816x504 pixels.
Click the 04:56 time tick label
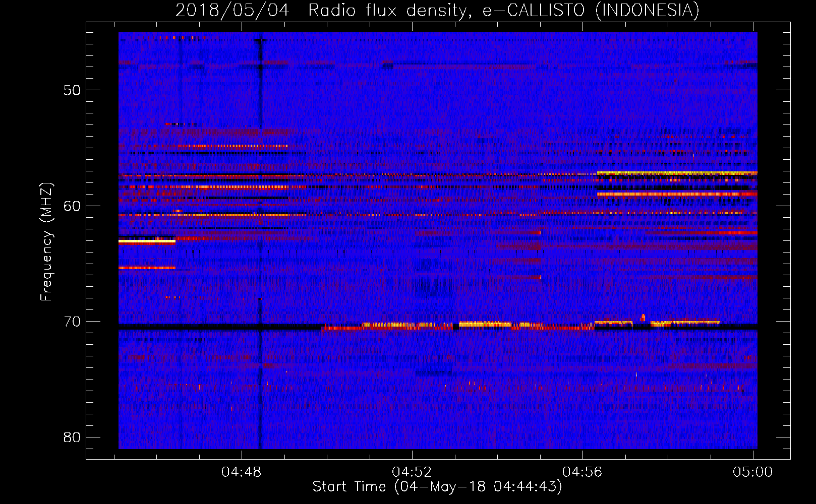[582, 472]
